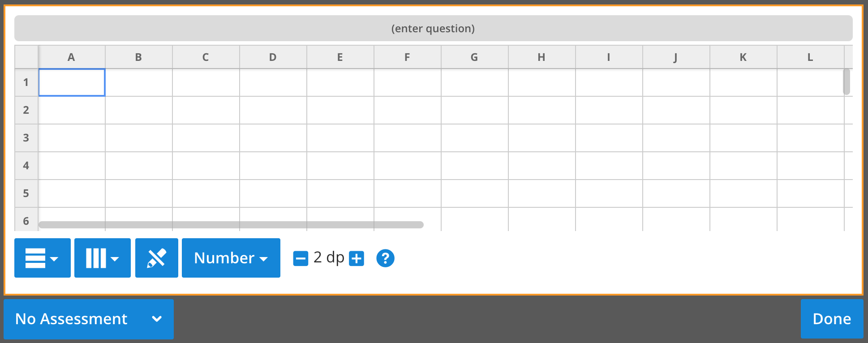Select row header 6
The width and height of the screenshot is (868, 343).
click(26, 220)
